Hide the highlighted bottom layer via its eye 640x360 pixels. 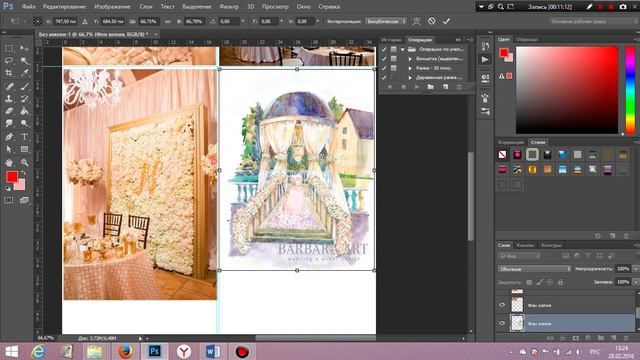tap(502, 323)
